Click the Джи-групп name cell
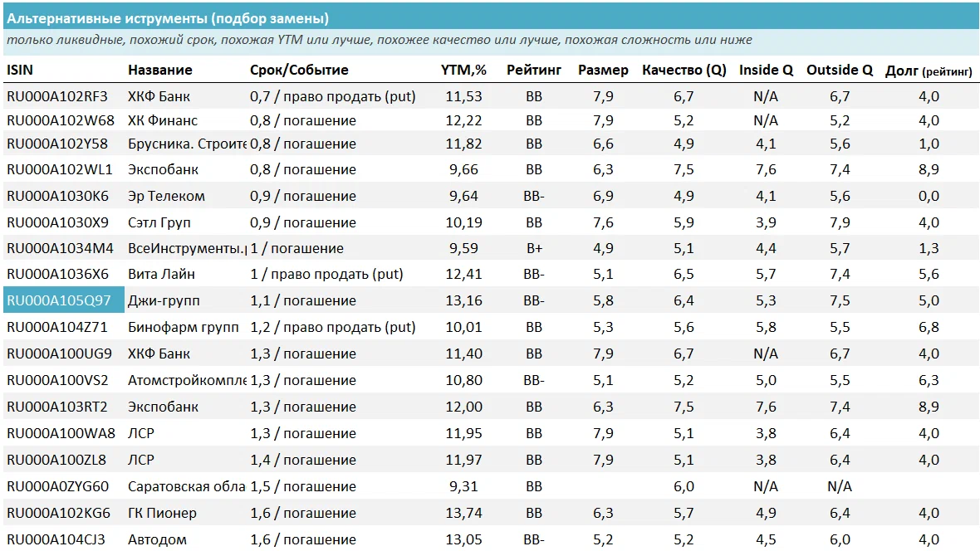The height and width of the screenshot is (551, 980). click(x=164, y=300)
